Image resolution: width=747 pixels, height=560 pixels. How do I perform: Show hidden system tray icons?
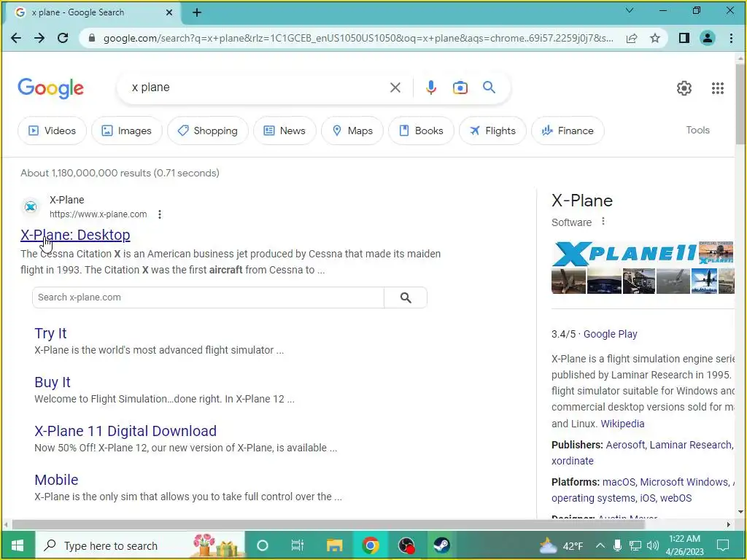[600, 545]
